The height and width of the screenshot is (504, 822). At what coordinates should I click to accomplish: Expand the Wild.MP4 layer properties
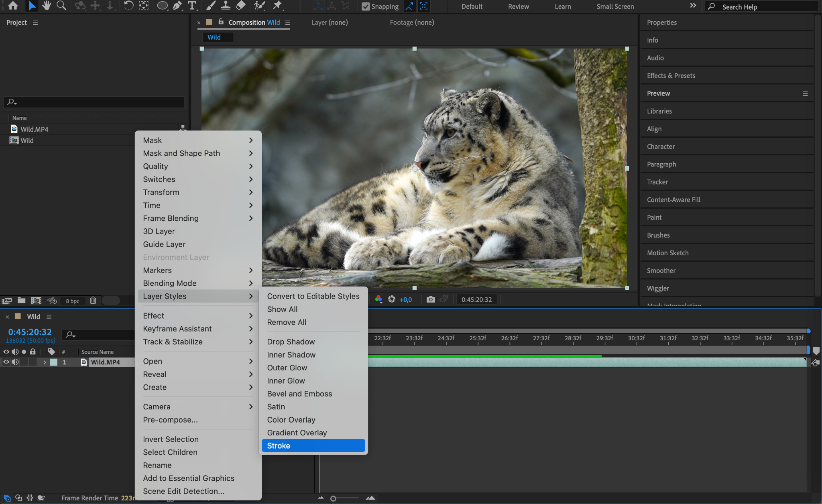point(45,362)
